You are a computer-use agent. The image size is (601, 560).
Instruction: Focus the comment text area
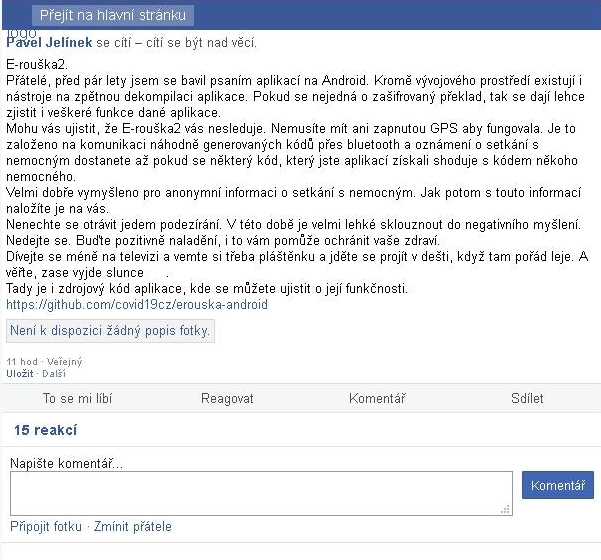click(x=261, y=493)
